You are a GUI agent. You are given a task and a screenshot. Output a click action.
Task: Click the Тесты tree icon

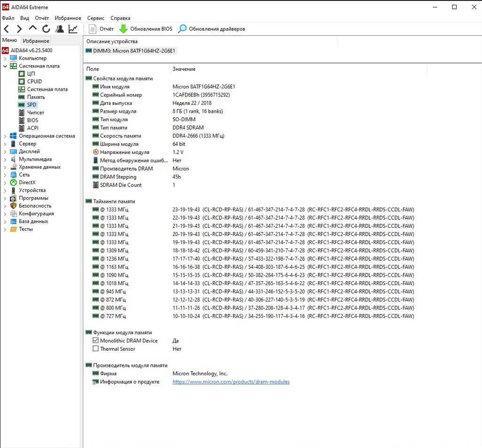13,229
